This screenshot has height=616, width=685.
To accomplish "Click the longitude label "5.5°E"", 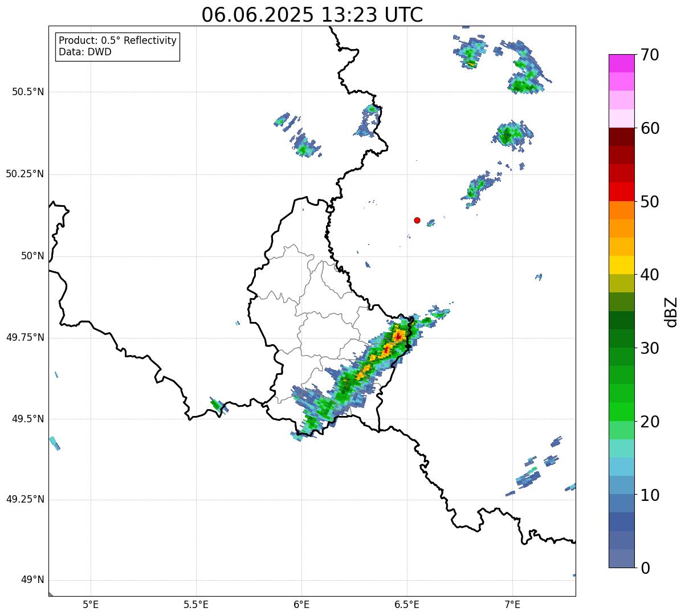I will pos(196,604).
